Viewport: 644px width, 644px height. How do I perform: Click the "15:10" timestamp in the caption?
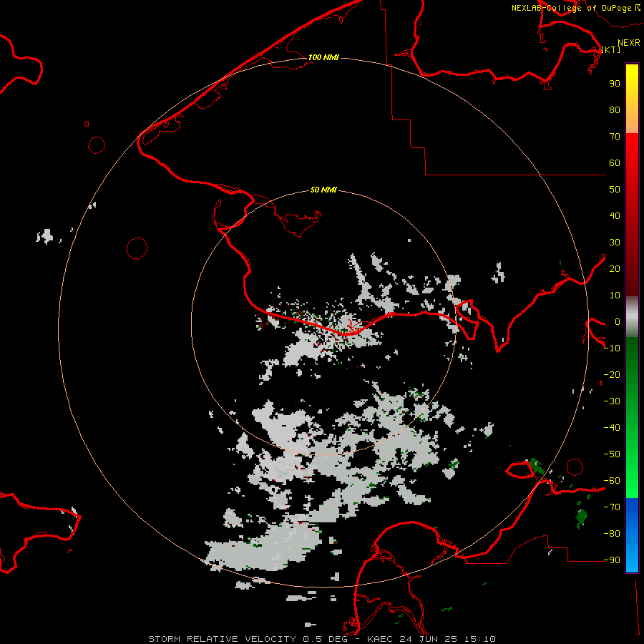[480, 639]
